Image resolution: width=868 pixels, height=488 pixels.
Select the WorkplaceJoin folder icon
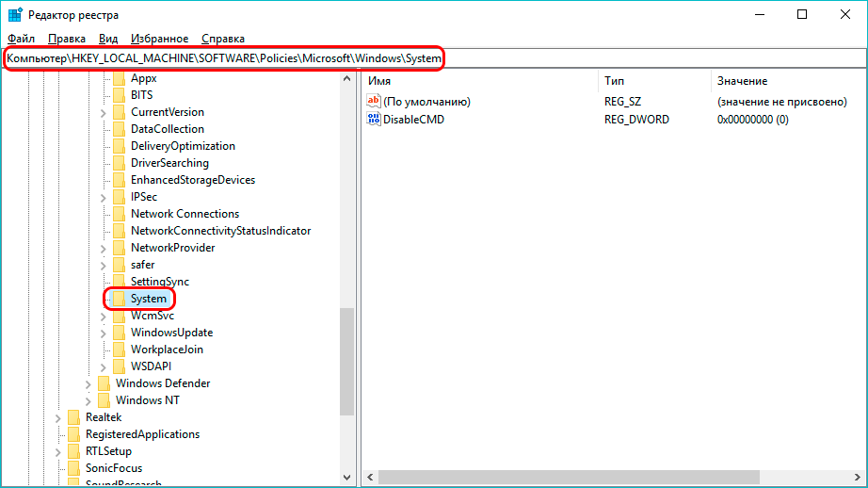coord(119,350)
